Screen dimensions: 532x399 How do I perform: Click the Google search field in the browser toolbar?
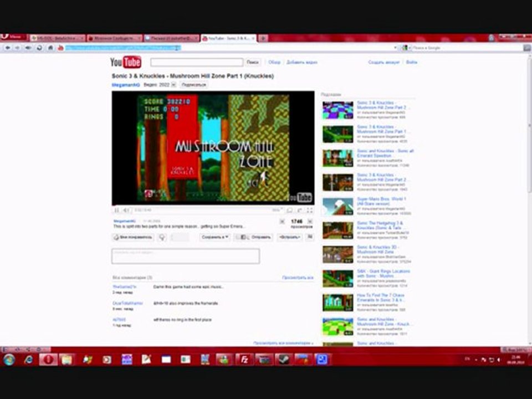[x=468, y=48]
